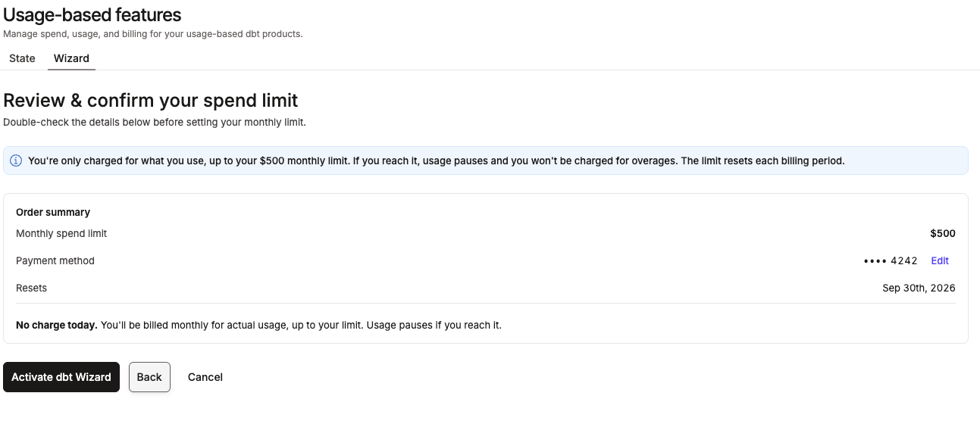Click the Sep 30th, 2026 reset date

919,288
